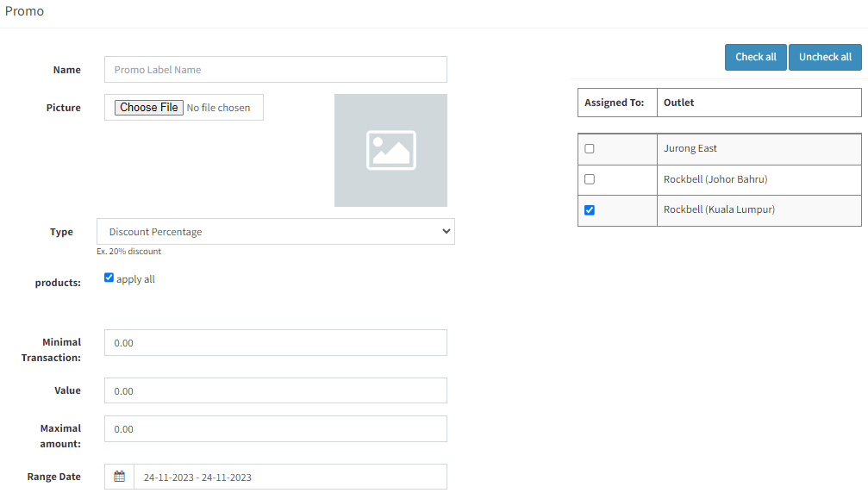This screenshot has width=868, height=493.
Task: Select the Minimal Transaction amount field
Action: coord(276,343)
